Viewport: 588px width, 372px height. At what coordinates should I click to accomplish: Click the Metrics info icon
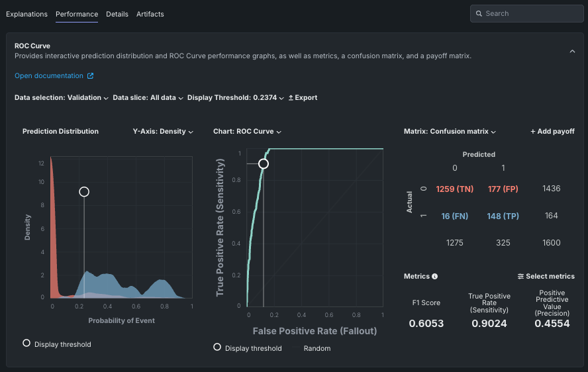point(435,277)
